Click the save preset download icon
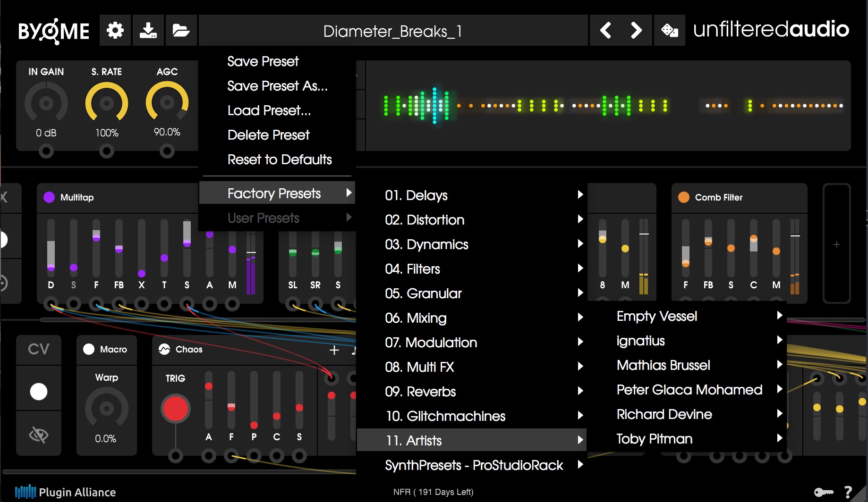 click(148, 31)
